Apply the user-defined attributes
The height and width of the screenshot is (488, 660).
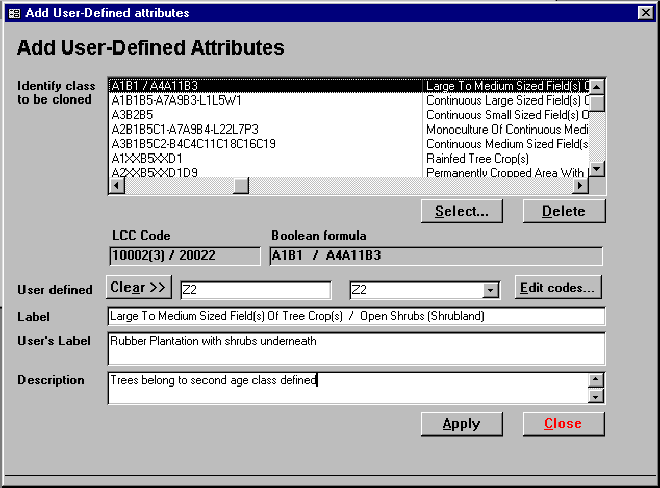coord(461,423)
